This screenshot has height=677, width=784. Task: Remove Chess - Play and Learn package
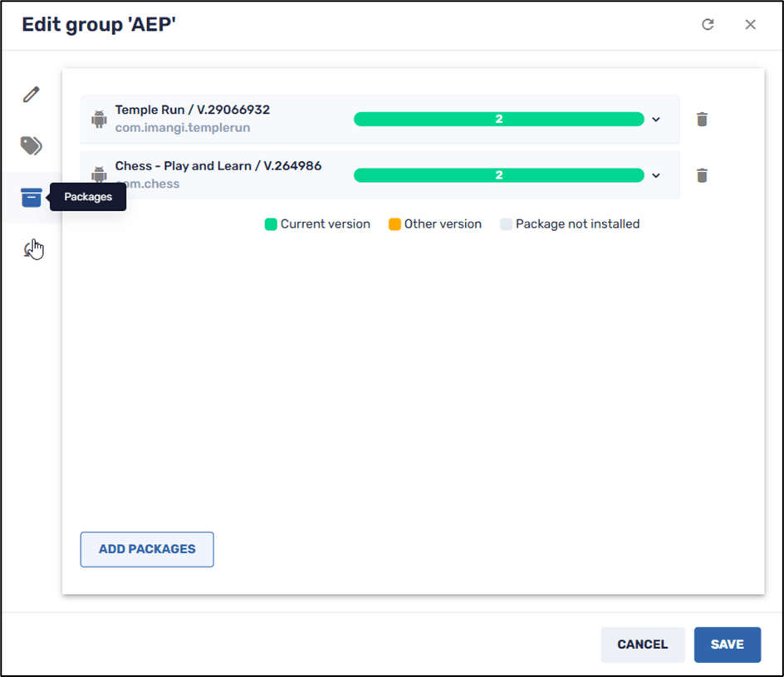702,175
